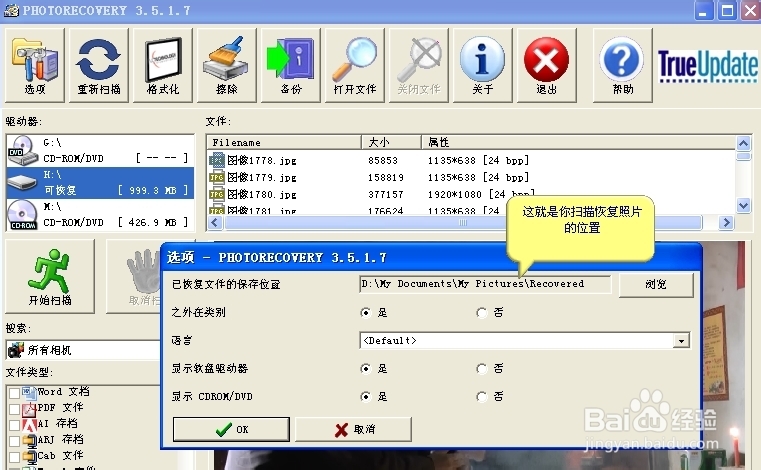Select file 图像1778.jpg in list
The width and height of the screenshot is (761, 470).
point(262,160)
